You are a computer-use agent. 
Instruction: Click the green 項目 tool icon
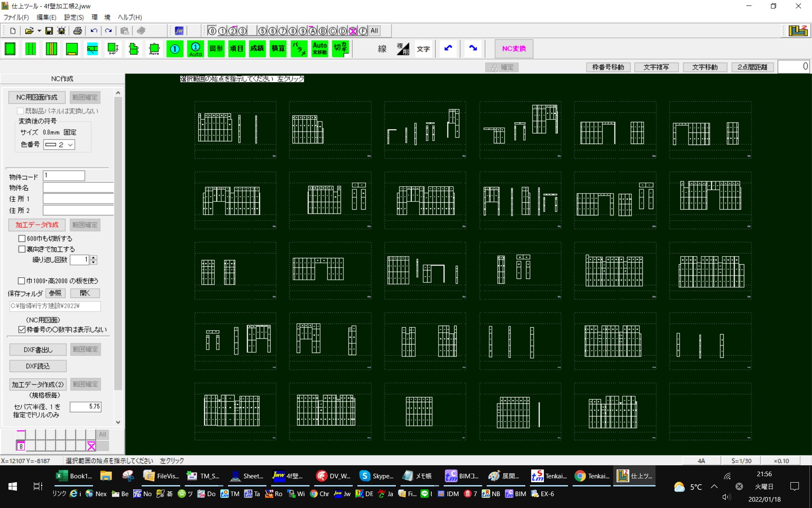tap(236, 49)
